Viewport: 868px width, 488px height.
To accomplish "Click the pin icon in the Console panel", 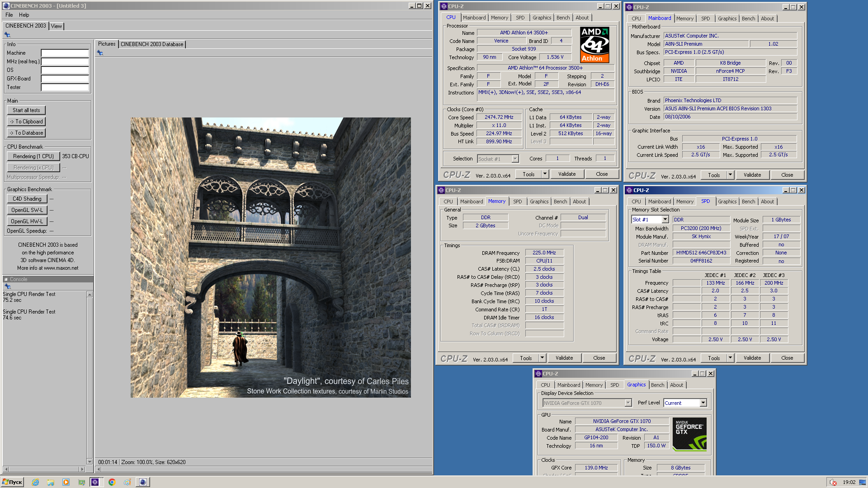I will click(7, 286).
